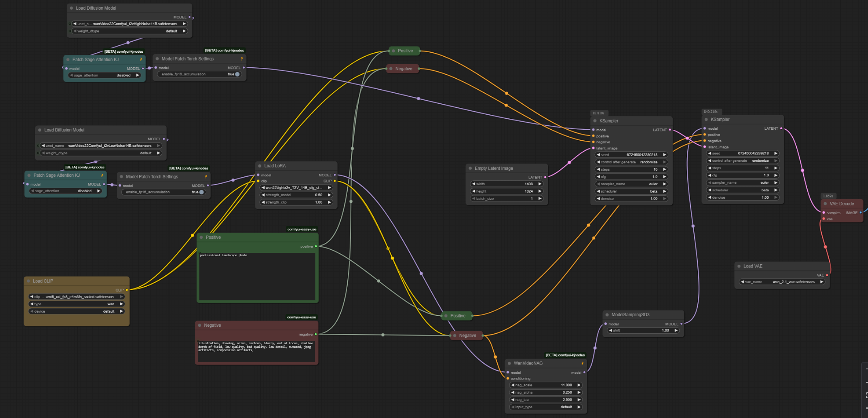Viewport: 868px width, 418px height.
Task: Decrease nag_scale with its left arrow
Action: click(x=513, y=385)
